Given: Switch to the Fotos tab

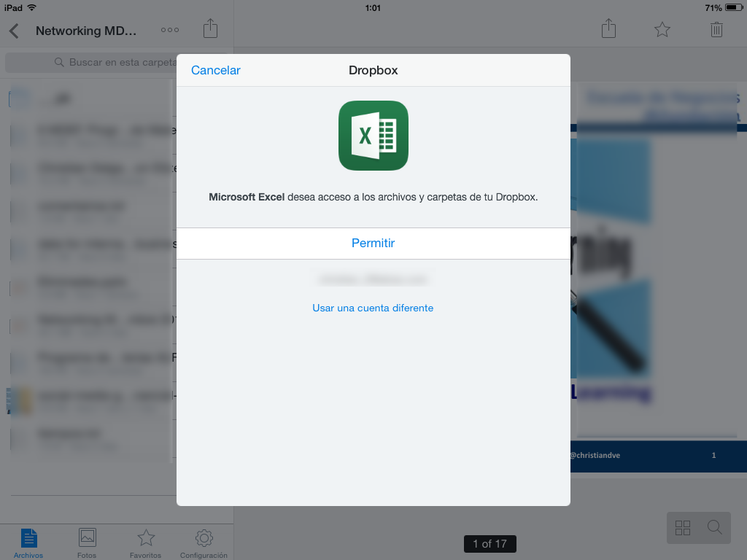Looking at the screenshot, I should (87, 542).
